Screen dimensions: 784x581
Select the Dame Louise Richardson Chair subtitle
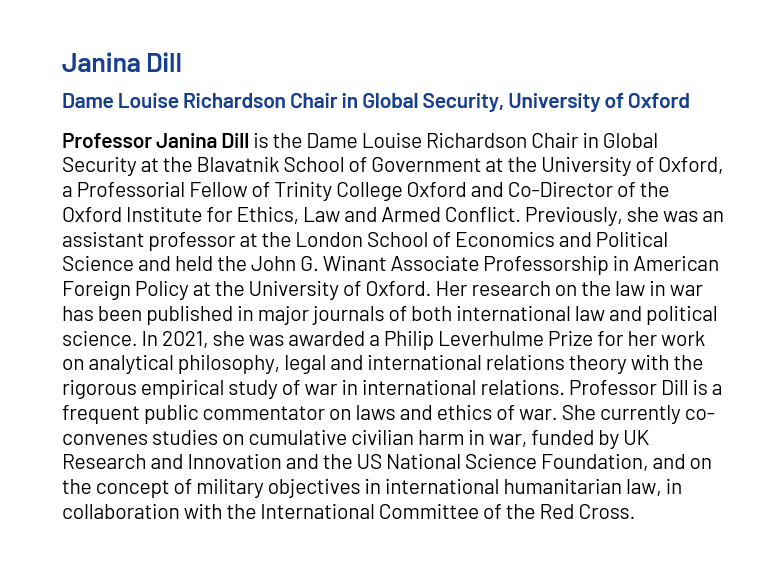point(376,101)
